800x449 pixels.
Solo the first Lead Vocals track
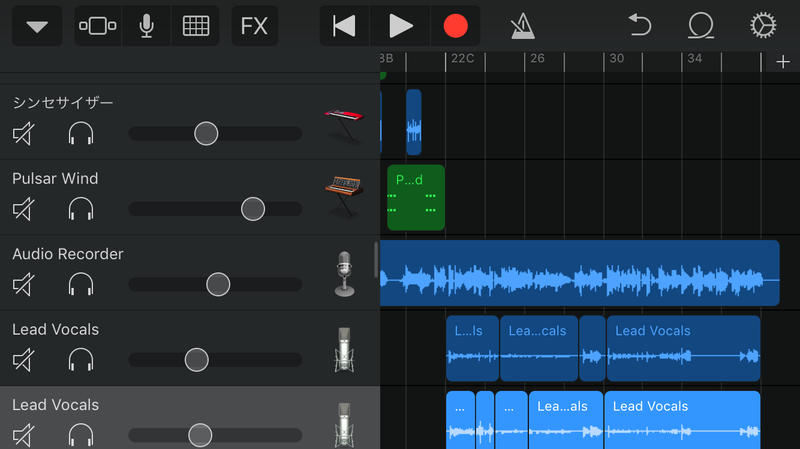[x=81, y=360]
